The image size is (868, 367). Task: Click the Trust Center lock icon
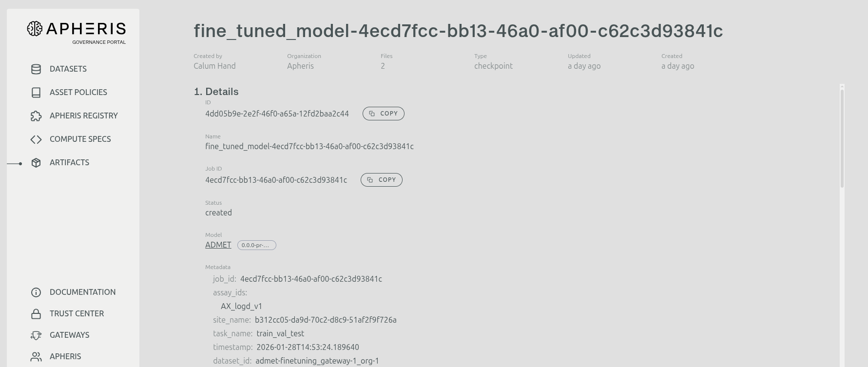[36, 314]
